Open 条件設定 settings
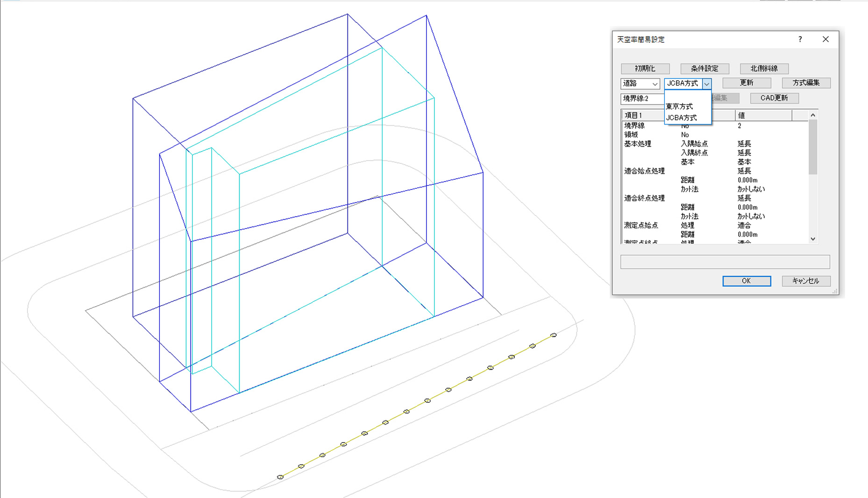 point(704,69)
